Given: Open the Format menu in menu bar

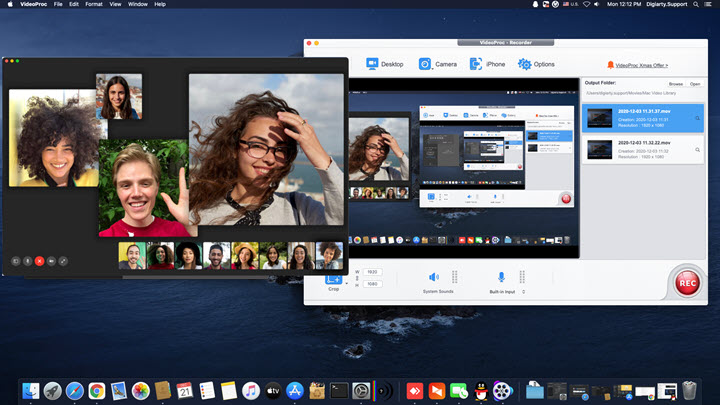Looking at the screenshot, I should [x=93, y=5].
